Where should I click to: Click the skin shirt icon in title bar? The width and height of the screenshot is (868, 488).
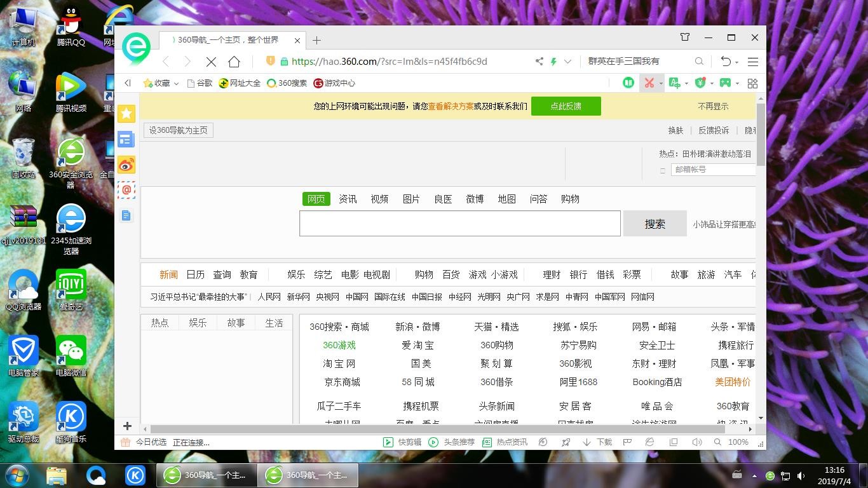tap(685, 37)
